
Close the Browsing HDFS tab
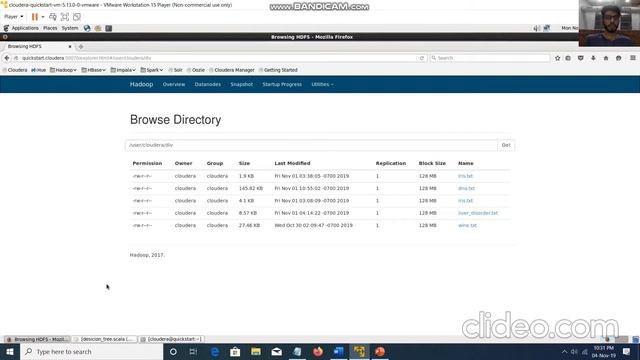coord(70,47)
